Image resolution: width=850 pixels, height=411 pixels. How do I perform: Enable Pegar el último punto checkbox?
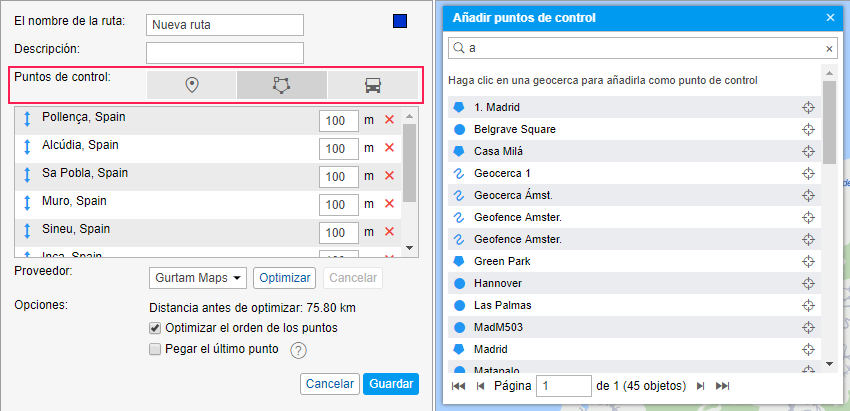[x=155, y=349]
